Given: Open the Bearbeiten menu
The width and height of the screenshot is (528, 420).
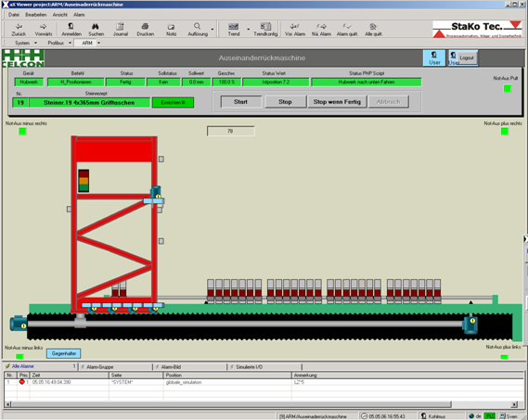Looking at the screenshot, I should click(35, 15).
